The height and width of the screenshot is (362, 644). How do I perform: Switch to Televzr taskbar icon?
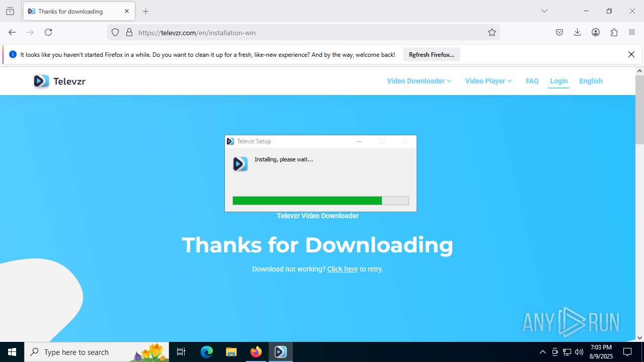coord(280,352)
